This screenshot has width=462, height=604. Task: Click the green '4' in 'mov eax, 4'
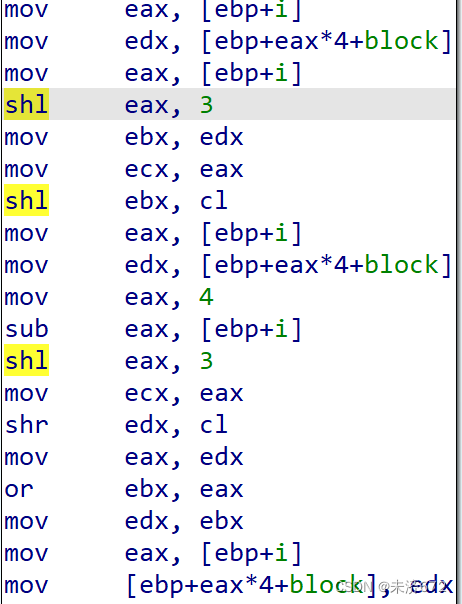[x=206, y=297]
